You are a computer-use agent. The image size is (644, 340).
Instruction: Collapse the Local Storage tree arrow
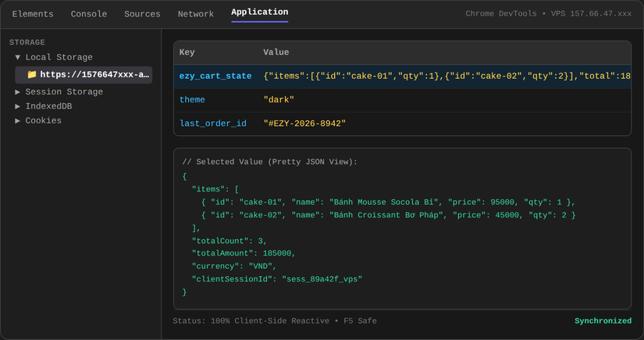point(18,57)
